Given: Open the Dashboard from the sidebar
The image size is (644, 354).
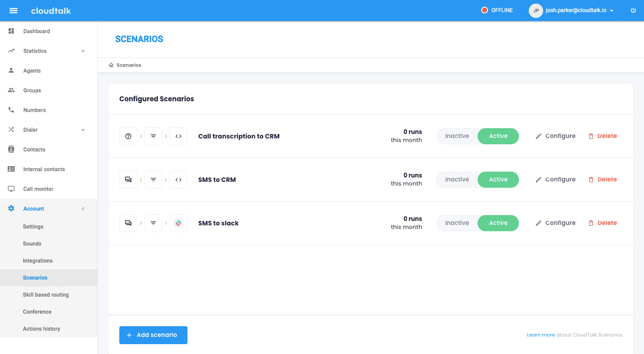Looking at the screenshot, I should [36, 31].
